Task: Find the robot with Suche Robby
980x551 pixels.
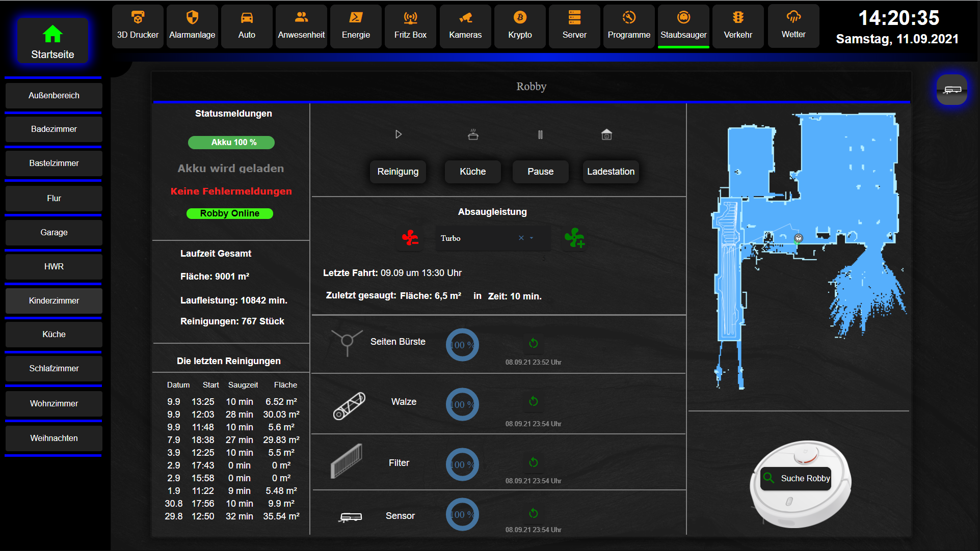Action: 796,479
